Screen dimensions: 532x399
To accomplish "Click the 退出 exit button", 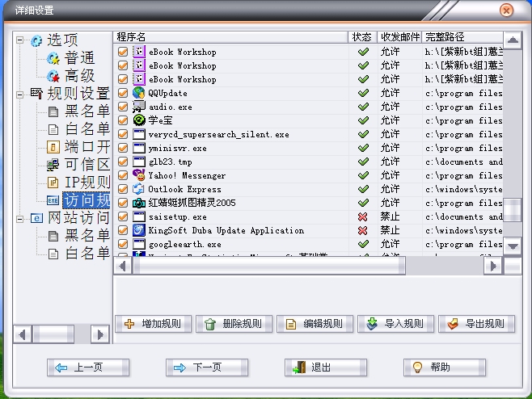I will (x=326, y=367).
